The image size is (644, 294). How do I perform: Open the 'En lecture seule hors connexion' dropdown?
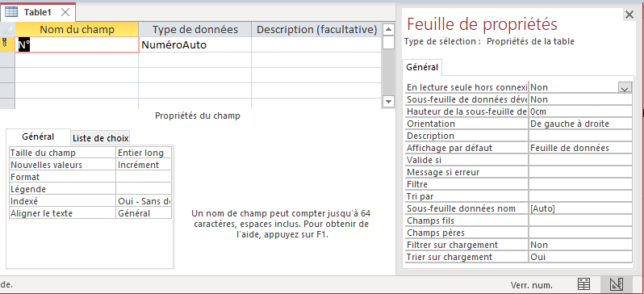tap(625, 87)
